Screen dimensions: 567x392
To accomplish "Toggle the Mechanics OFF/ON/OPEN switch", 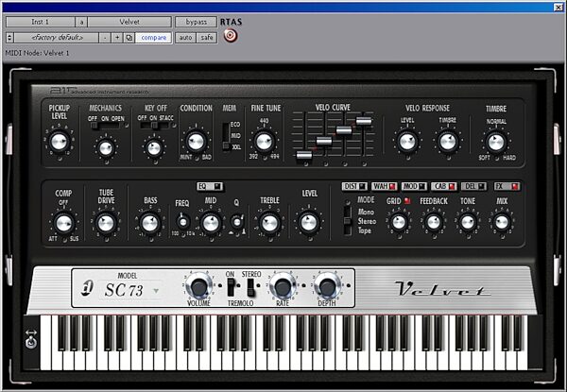I will (105, 126).
